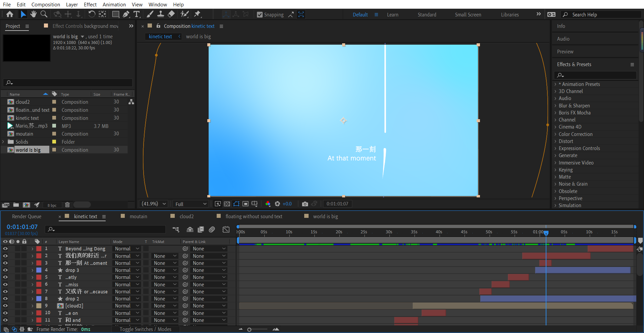Viewport: 644px width, 333px height.
Task: Open the Composition menu
Action: point(46,4)
